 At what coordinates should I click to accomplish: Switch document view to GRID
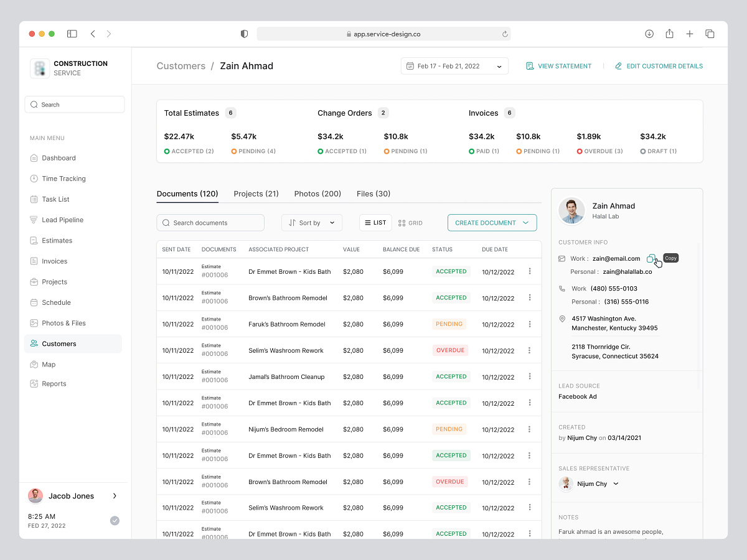coord(410,223)
